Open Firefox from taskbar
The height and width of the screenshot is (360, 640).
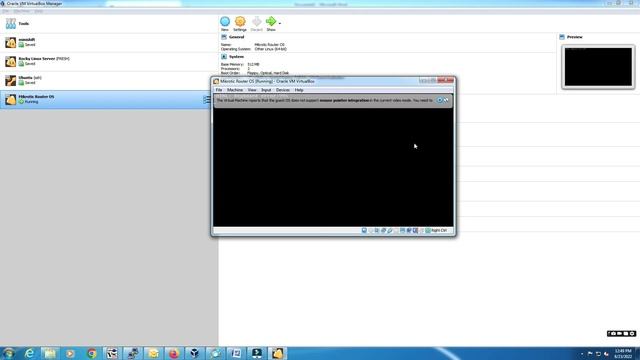pyautogui.click(x=173, y=353)
